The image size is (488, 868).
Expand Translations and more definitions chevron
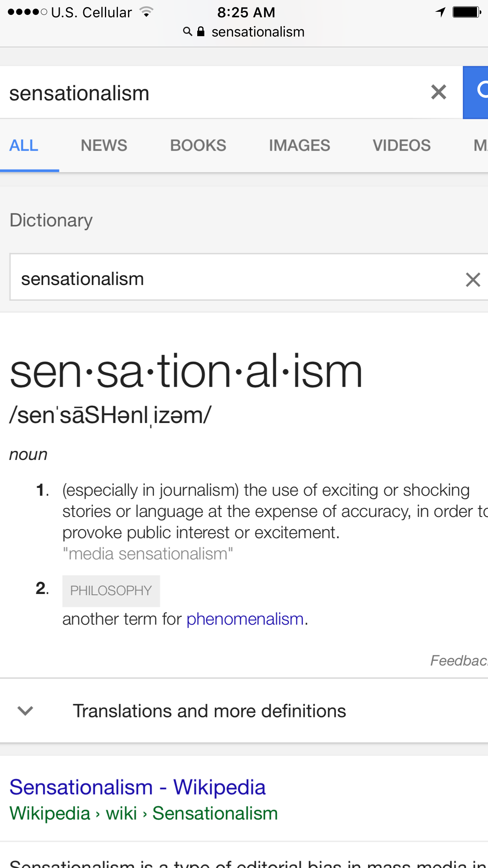coord(26,711)
